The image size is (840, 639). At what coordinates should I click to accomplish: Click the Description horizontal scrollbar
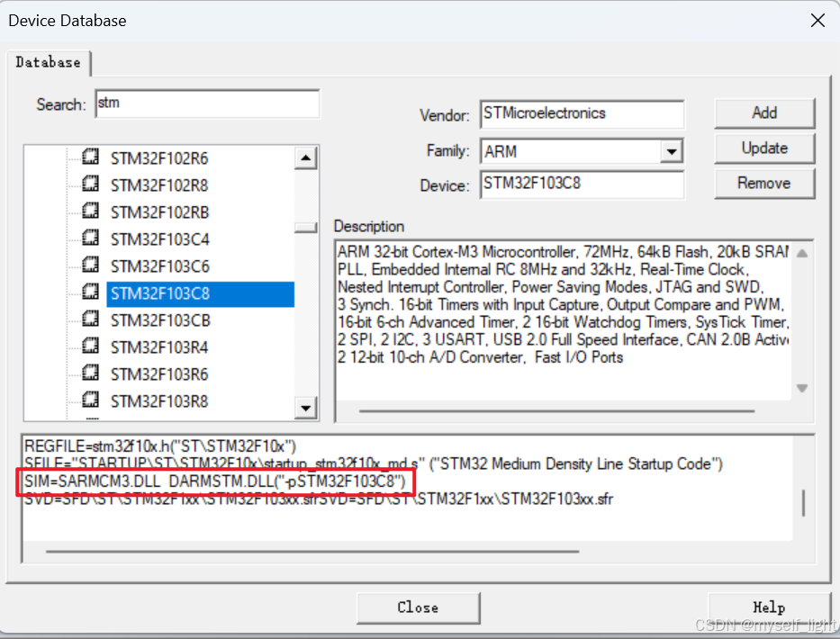[x=557, y=410]
